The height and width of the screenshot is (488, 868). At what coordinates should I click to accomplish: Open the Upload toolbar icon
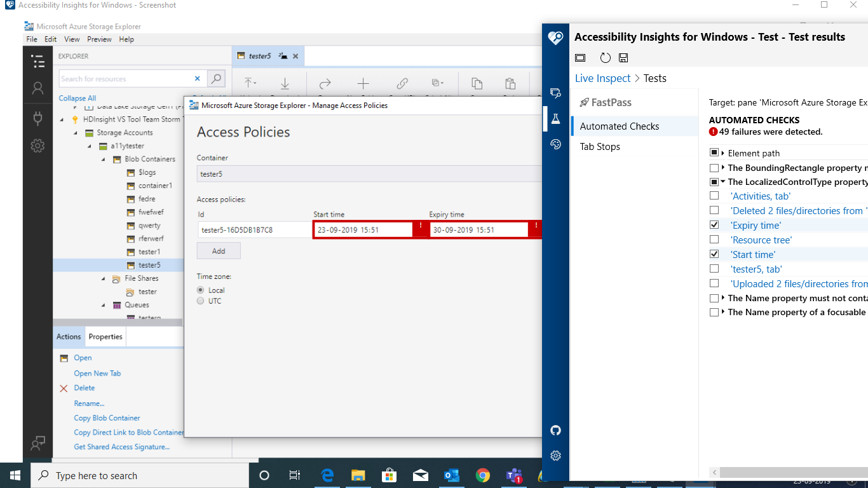(250, 83)
